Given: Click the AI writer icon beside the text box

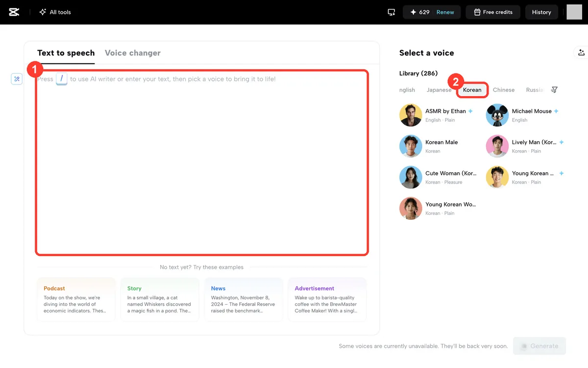Looking at the screenshot, I should 17,79.
